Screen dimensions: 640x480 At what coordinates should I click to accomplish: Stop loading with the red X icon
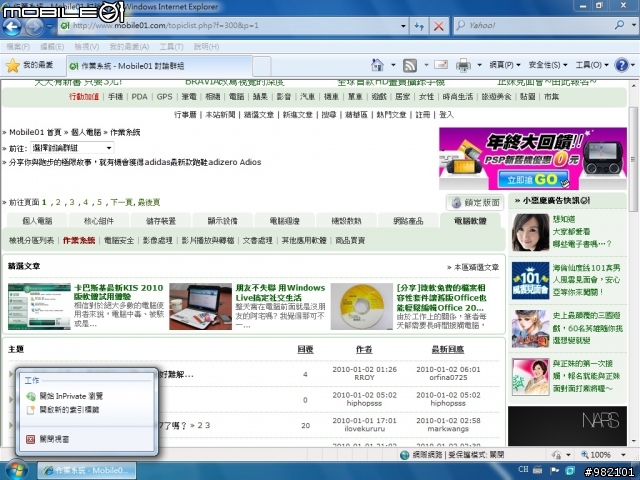[439, 26]
